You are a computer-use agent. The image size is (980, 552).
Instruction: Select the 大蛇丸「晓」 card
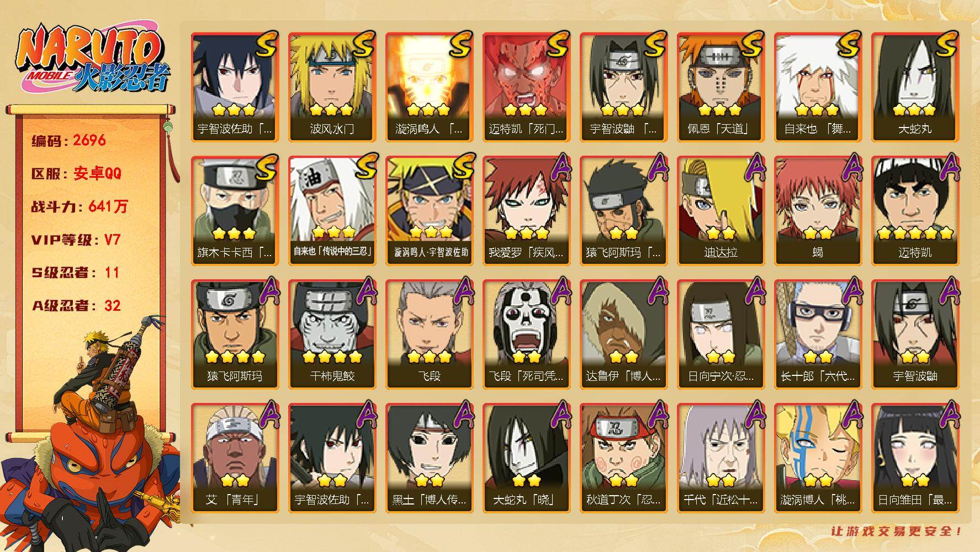pyautogui.click(x=526, y=458)
